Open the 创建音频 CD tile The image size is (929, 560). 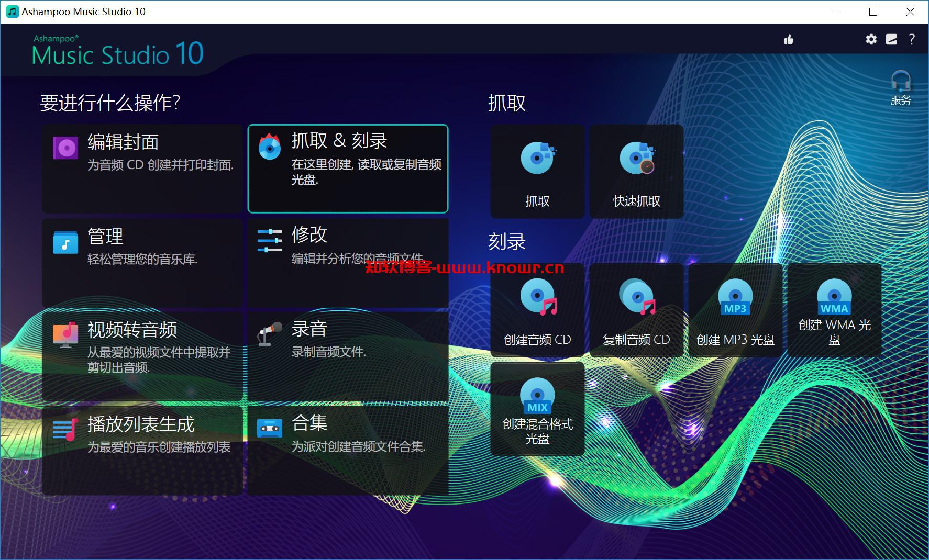pos(537,310)
